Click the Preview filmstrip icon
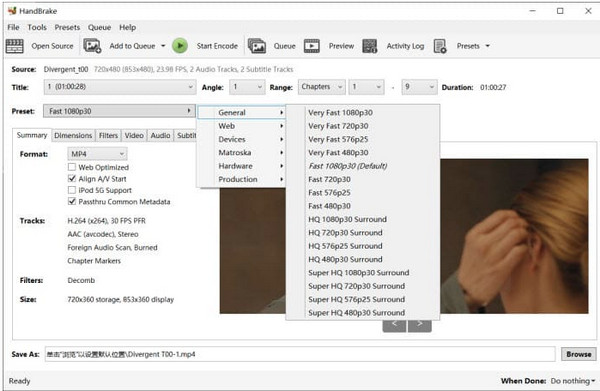Screen dimensions: 600x391 click(x=311, y=46)
